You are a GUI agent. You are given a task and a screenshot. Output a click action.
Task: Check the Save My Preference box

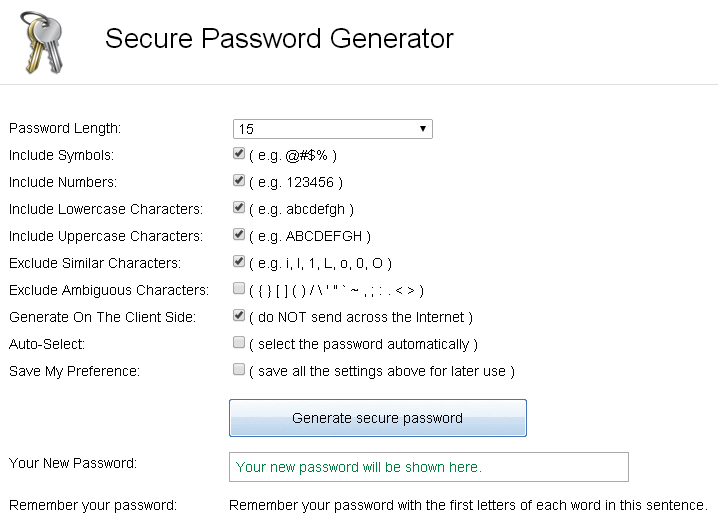tap(239, 369)
